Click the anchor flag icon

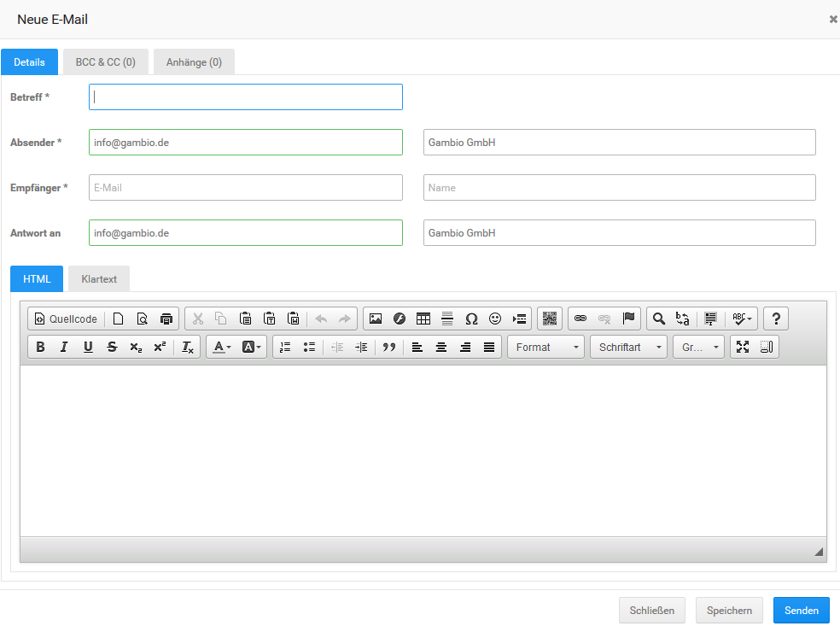(x=629, y=319)
